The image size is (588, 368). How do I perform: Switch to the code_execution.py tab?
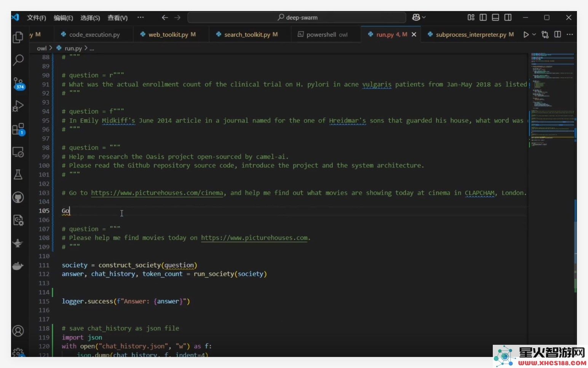click(94, 35)
